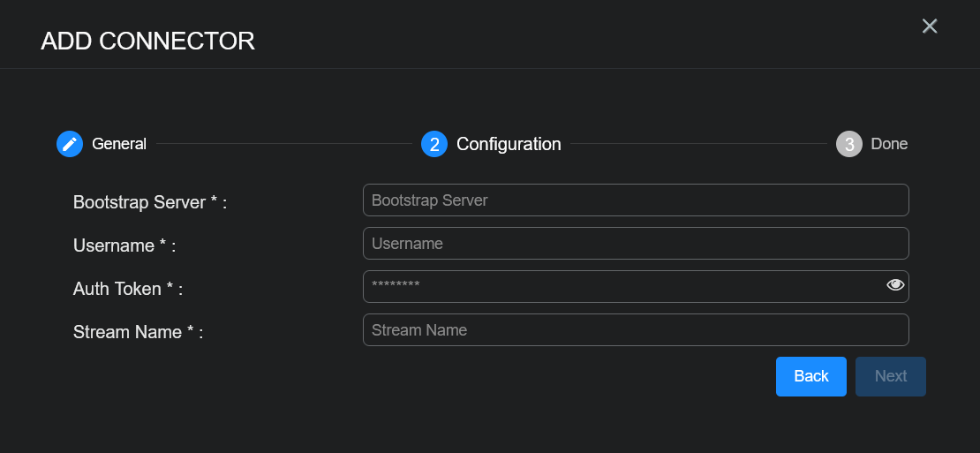
Task: Click the Bootstrap Server field label
Action: [150, 202]
